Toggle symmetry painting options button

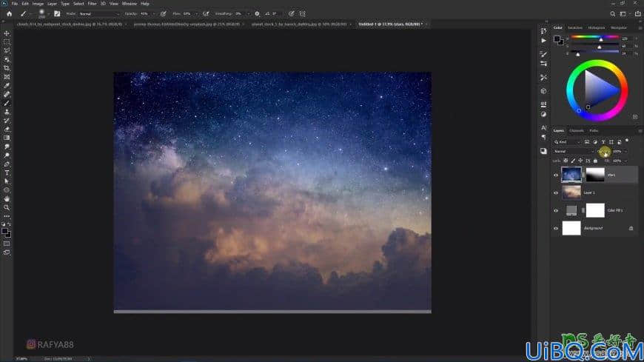pyautogui.click(x=302, y=13)
